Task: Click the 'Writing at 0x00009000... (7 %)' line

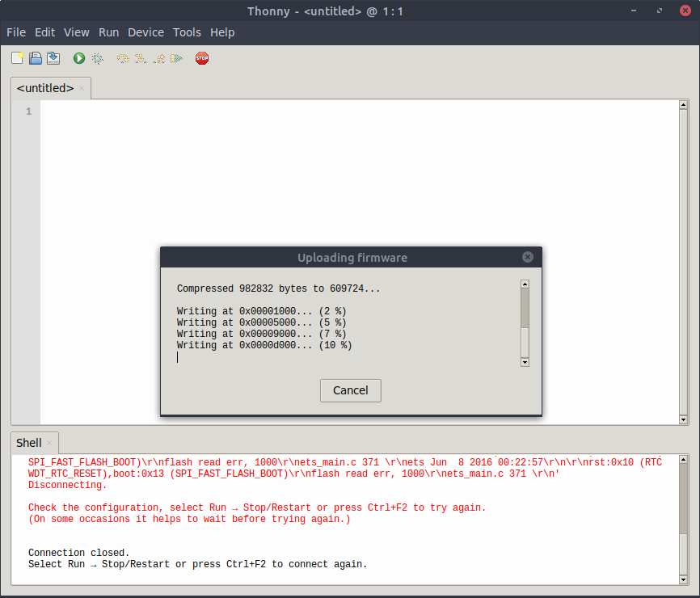Action: (x=261, y=334)
